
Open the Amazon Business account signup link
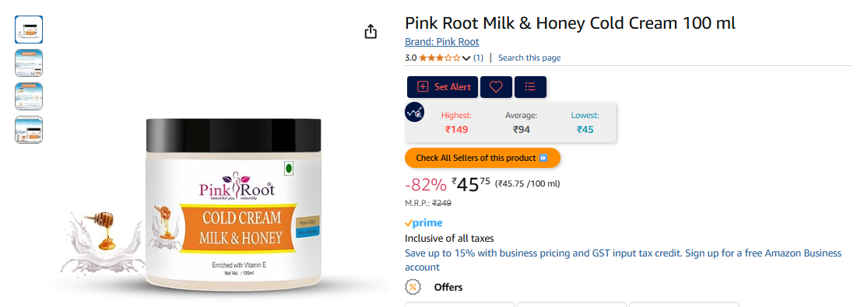point(623,260)
